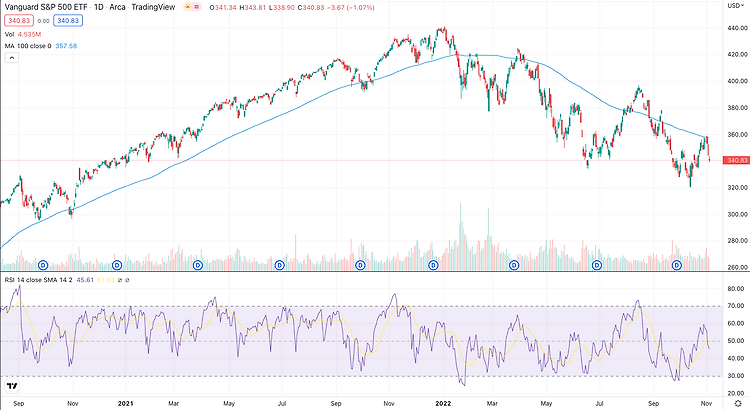
Task: Click the last dividend D marker near October 2022
Action: coord(677,265)
